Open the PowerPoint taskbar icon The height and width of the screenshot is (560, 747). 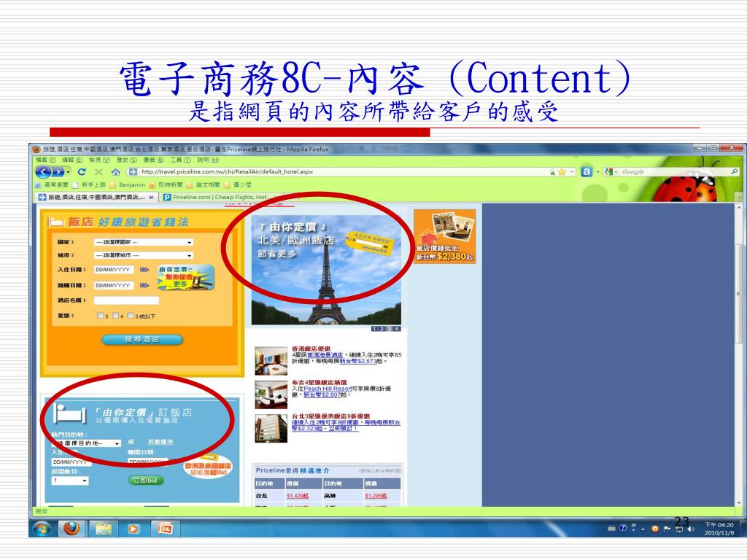(164, 529)
